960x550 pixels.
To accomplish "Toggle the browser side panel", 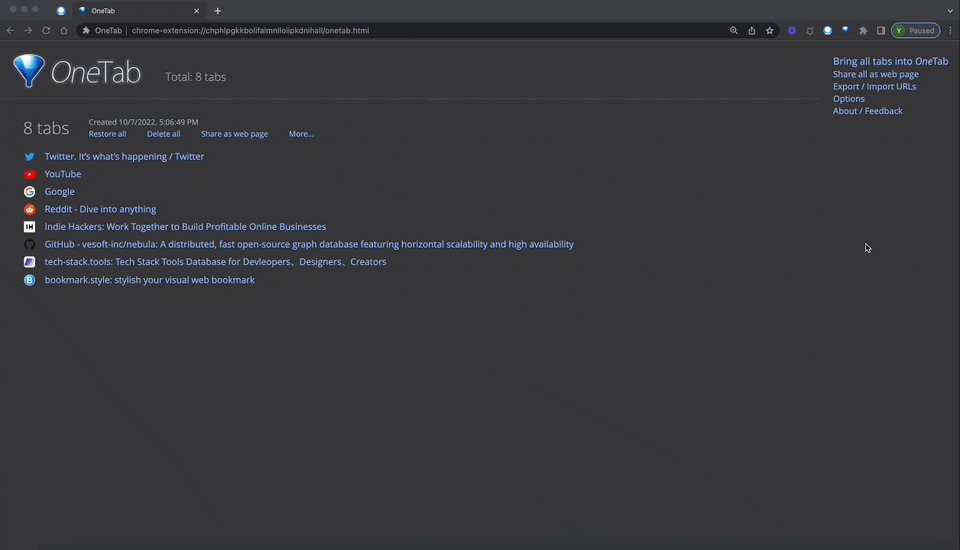I will click(x=881, y=31).
